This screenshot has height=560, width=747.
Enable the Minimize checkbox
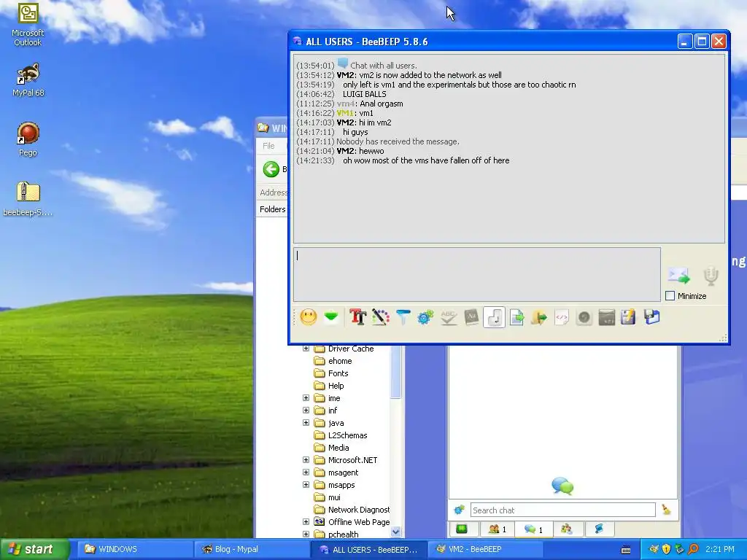tap(670, 296)
